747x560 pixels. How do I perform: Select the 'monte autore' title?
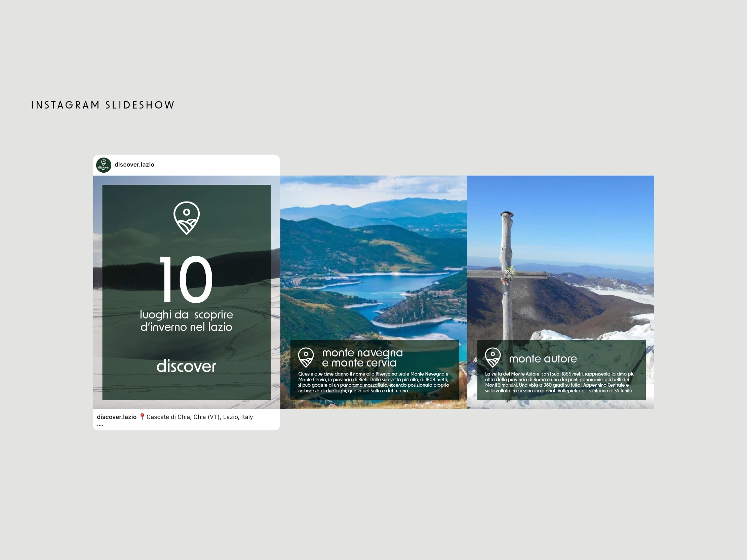(x=543, y=358)
